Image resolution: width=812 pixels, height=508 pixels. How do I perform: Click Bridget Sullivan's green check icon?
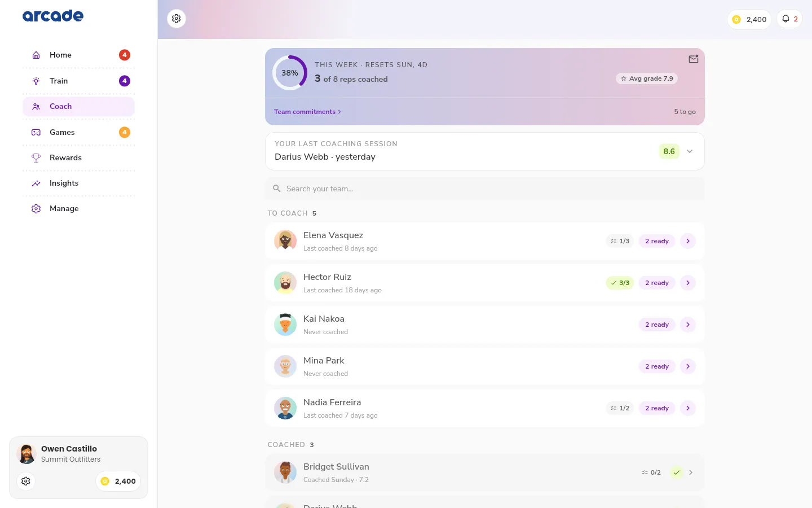(676, 472)
